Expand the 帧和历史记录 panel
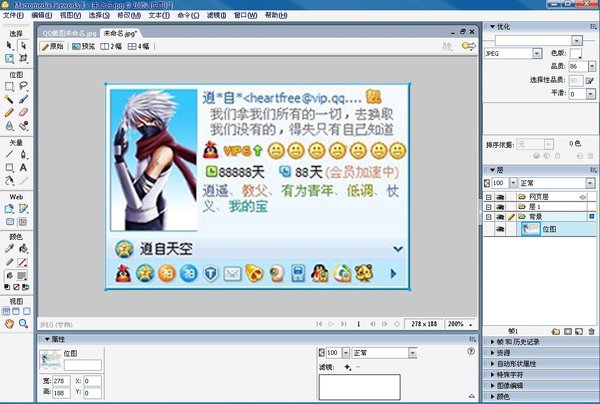The height and width of the screenshot is (404, 600). click(x=492, y=342)
